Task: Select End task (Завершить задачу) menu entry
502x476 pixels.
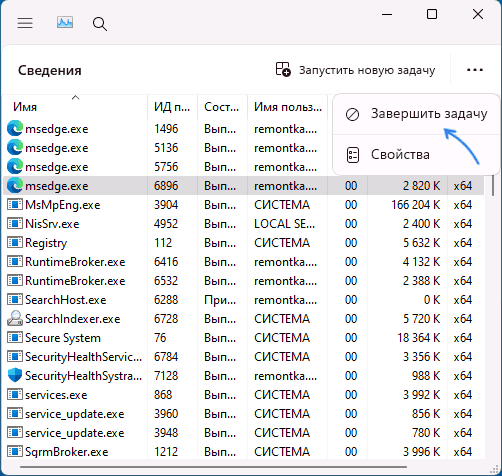Action: tap(416, 114)
